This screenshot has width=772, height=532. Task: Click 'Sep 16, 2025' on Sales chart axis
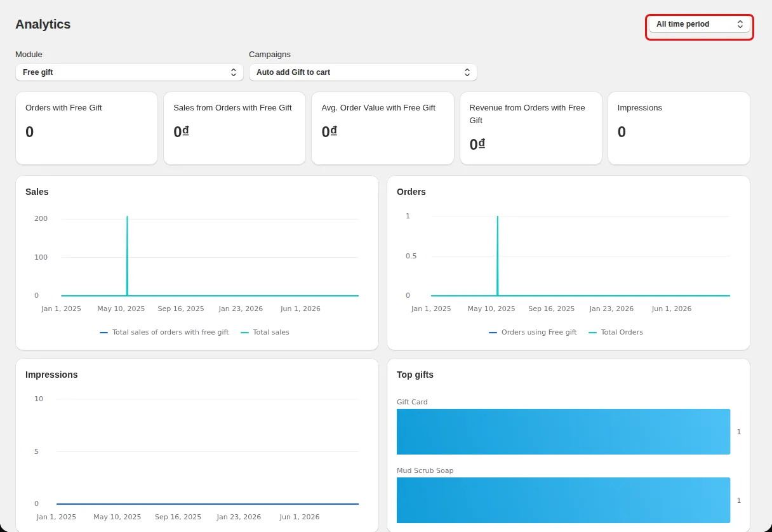coord(181,309)
